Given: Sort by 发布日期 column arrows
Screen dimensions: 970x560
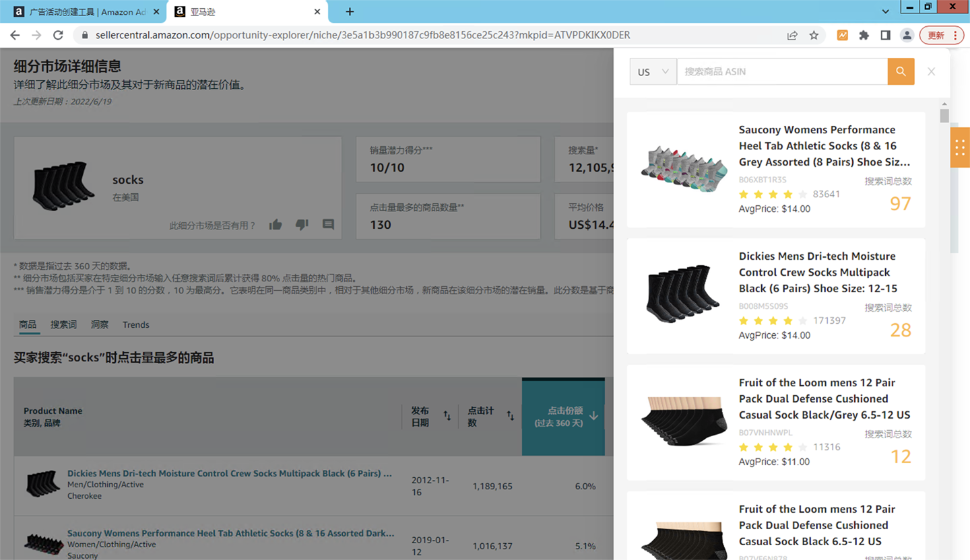Looking at the screenshot, I should click(447, 416).
